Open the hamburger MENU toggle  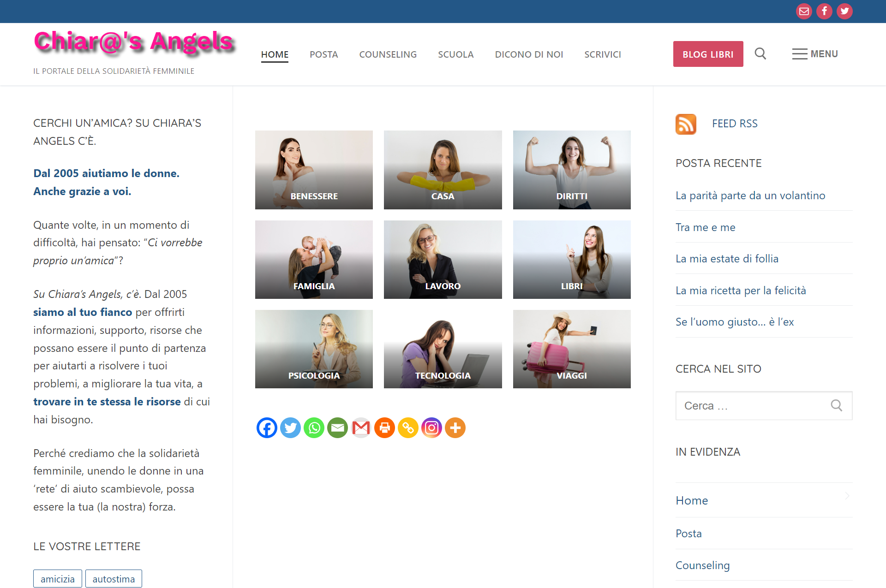815,54
